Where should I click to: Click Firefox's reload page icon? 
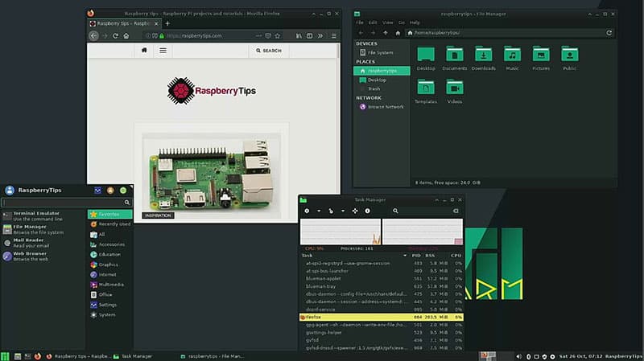click(115, 35)
